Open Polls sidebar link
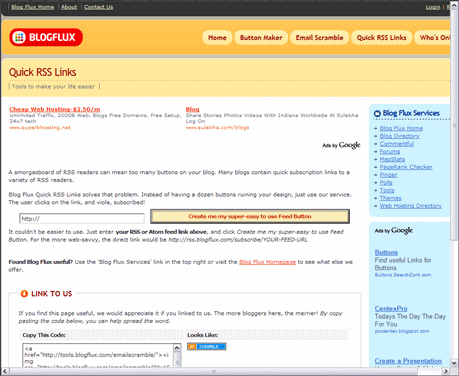The width and height of the screenshot is (459, 376). coord(386,182)
